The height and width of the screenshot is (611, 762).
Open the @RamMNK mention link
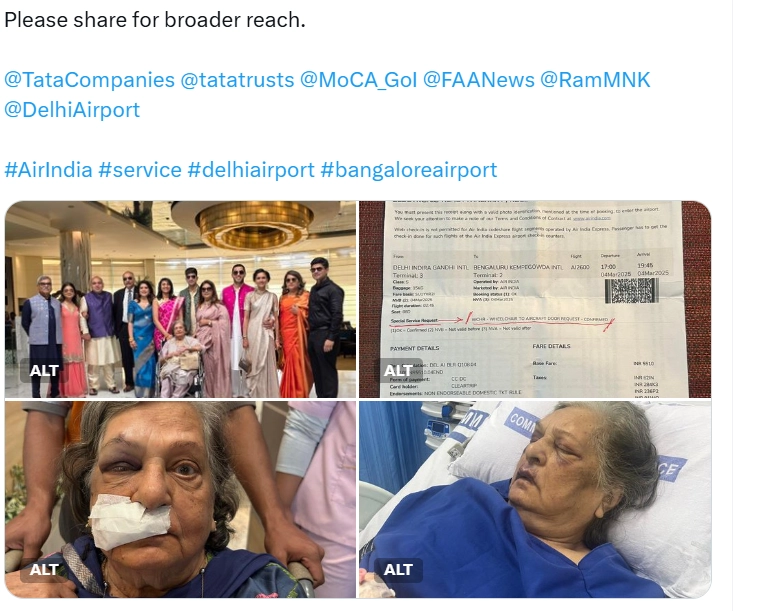coord(595,80)
